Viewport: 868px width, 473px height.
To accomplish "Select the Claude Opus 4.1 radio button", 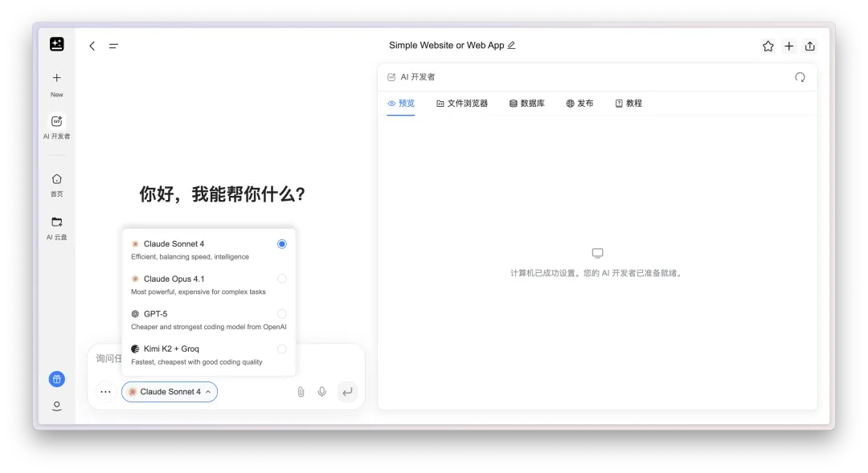I will (x=281, y=279).
